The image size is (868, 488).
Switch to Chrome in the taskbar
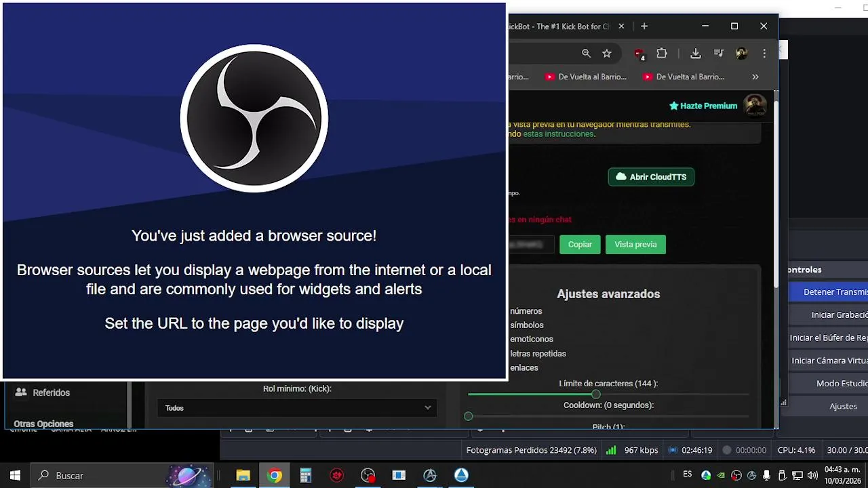coord(275,475)
